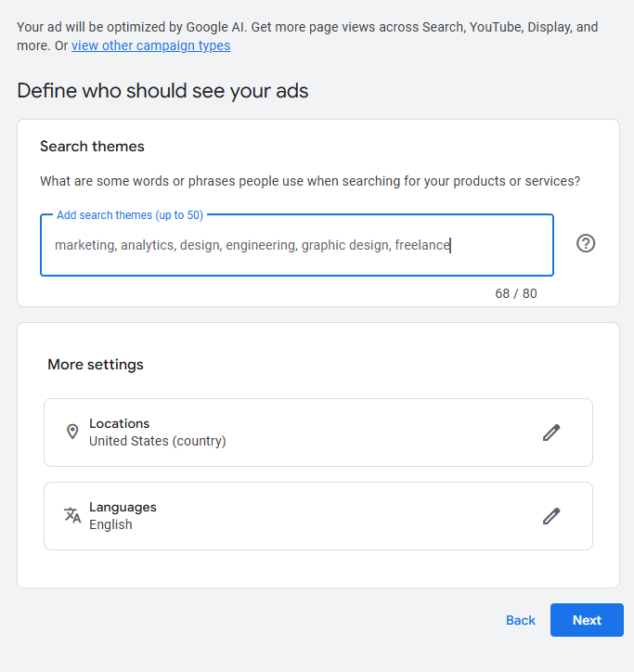This screenshot has height=672, width=634.
Task: Click the Next button
Action: pos(587,620)
